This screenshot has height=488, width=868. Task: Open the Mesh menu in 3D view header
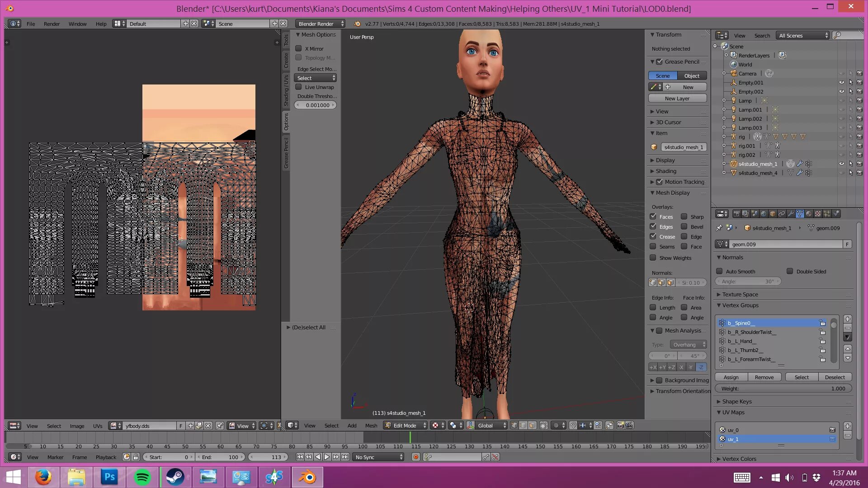click(371, 426)
